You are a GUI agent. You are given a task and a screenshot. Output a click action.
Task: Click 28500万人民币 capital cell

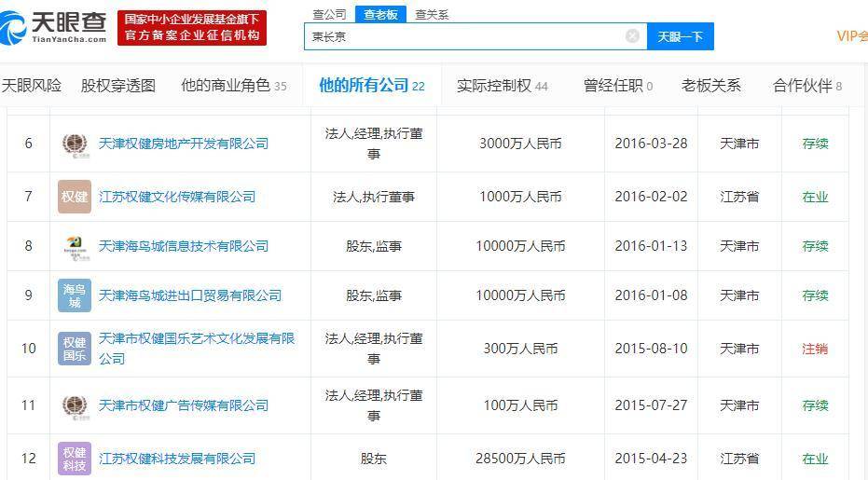[x=520, y=459]
